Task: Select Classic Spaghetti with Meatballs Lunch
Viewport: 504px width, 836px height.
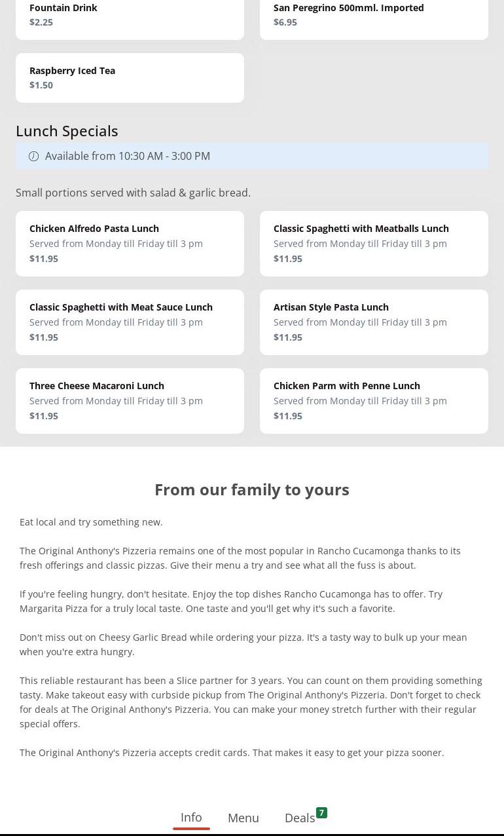Action: [x=374, y=244]
